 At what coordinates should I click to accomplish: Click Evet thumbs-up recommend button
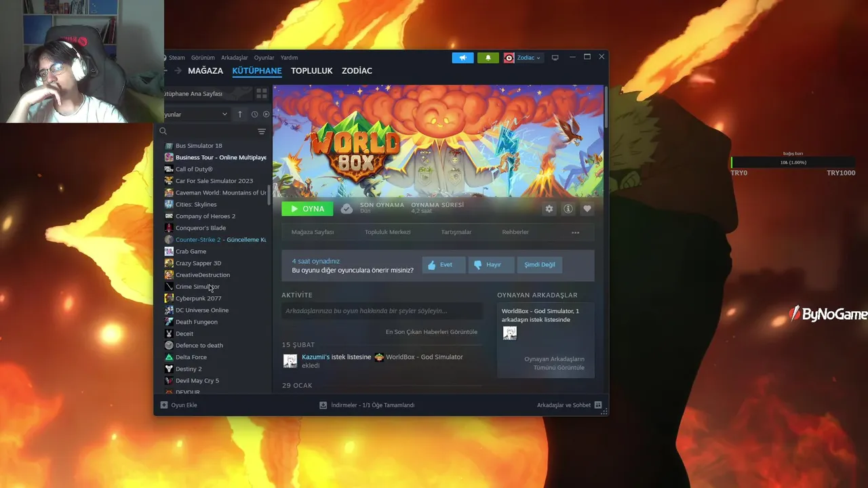coord(443,265)
